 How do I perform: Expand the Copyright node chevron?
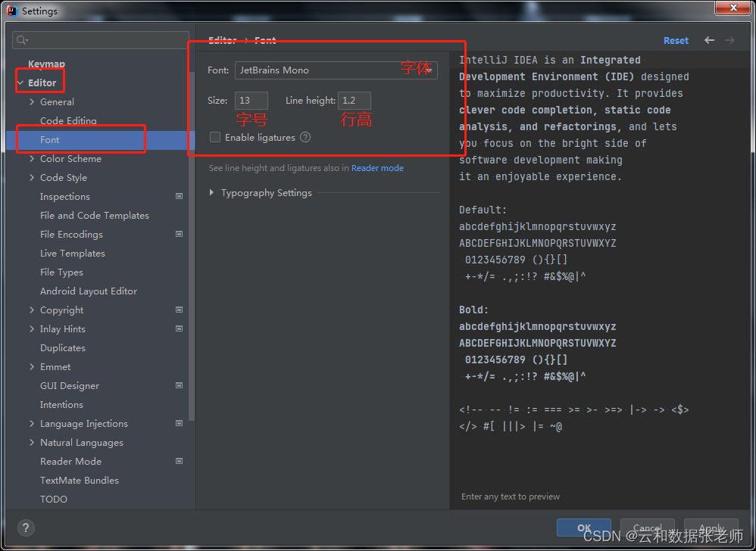pos(32,310)
